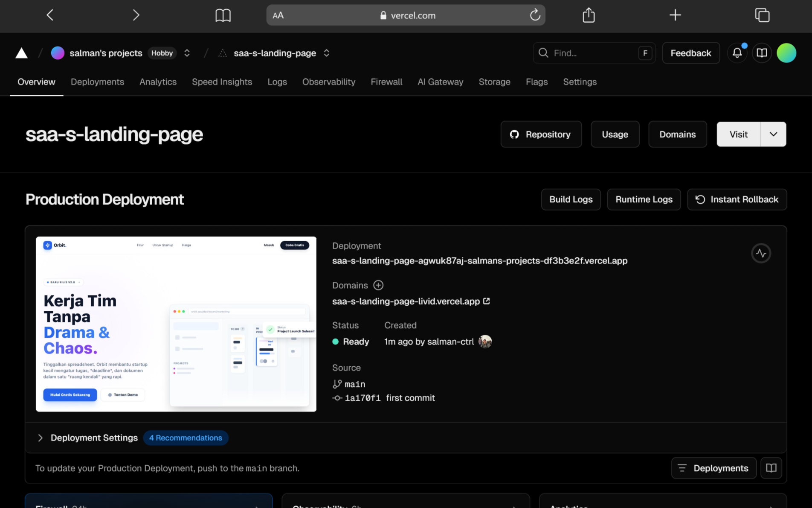This screenshot has height=508, width=812.
Task: Click the add domain plus icon
Action: (378, 285)
